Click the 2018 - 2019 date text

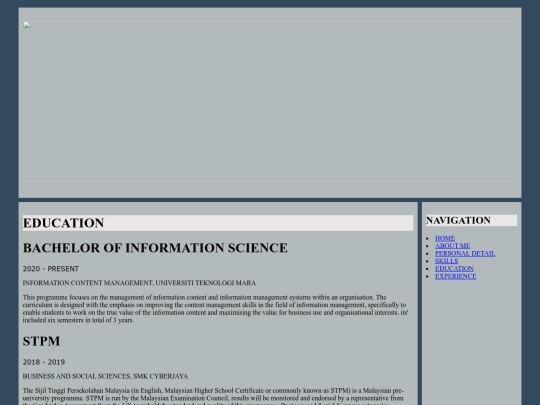tap(44, 362)
